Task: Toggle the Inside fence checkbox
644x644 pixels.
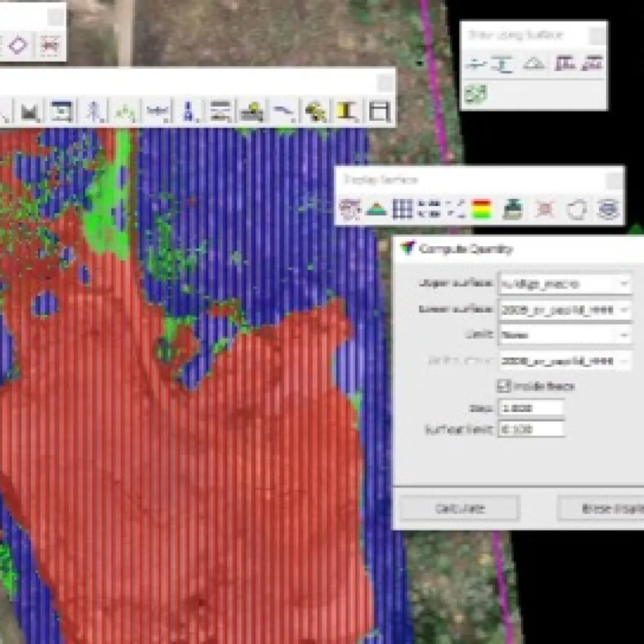Action: pyautogui.click(x=504, y=386)
